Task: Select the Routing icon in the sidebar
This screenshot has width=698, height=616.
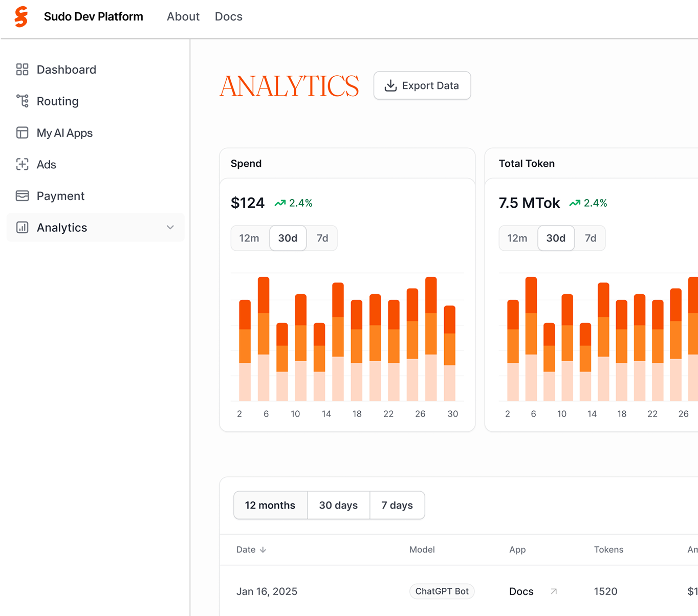Action: click(x=22, y=101)
